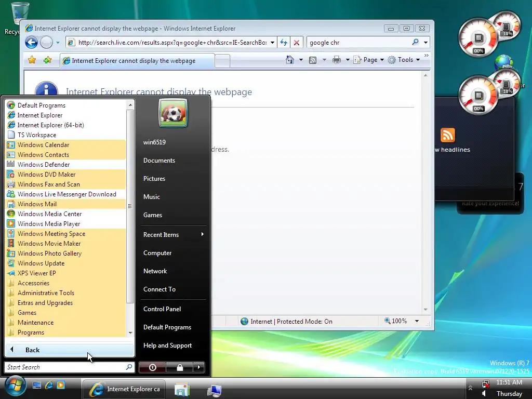532x399 pixels.
Task: Open the recent pages dropdown arrow
Action: tap(58, 43)
